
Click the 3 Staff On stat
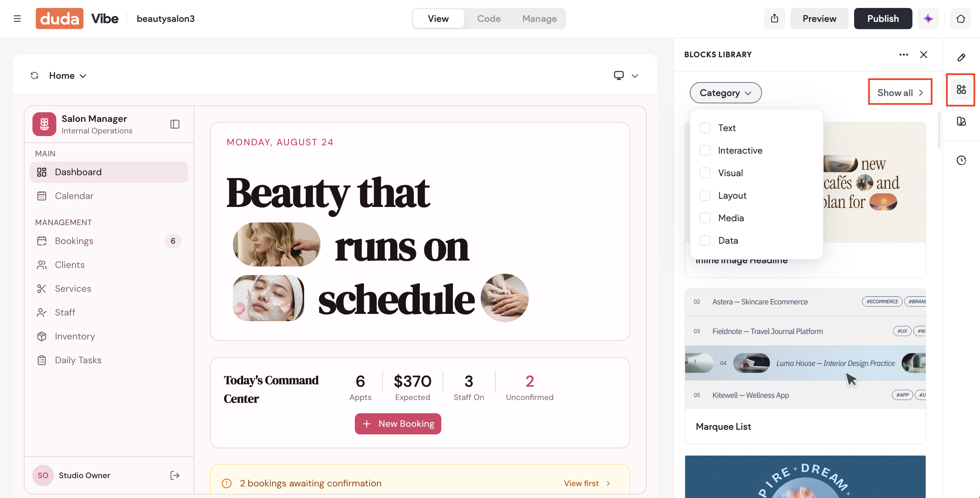[469, 387]
